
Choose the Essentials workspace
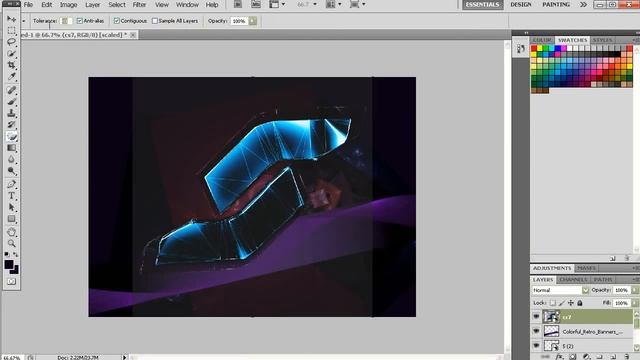click(482, 4)
